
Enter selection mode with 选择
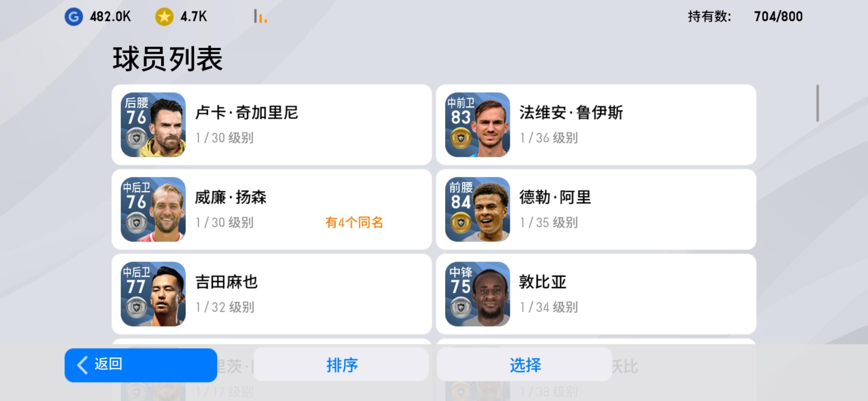(x=525, y=365)
